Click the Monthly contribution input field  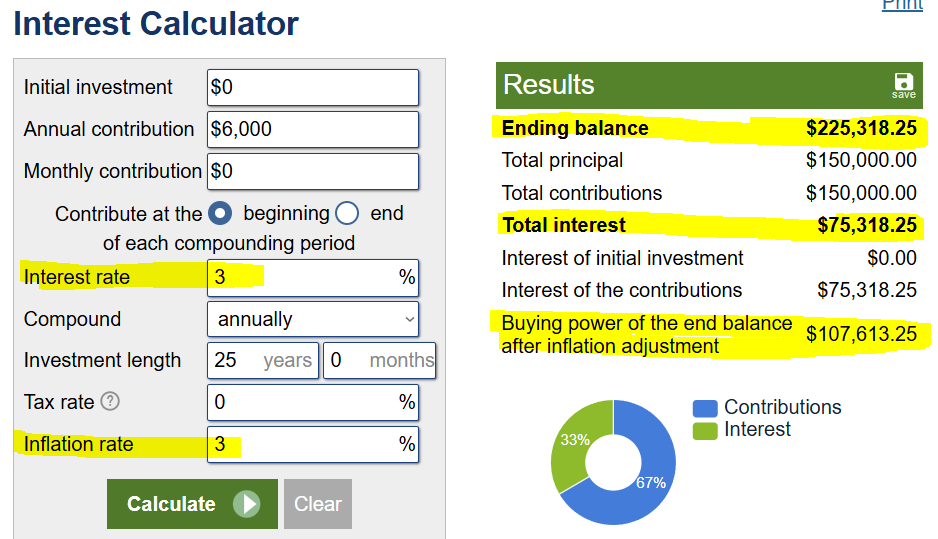pyautogui.click(x=313, y=171)
